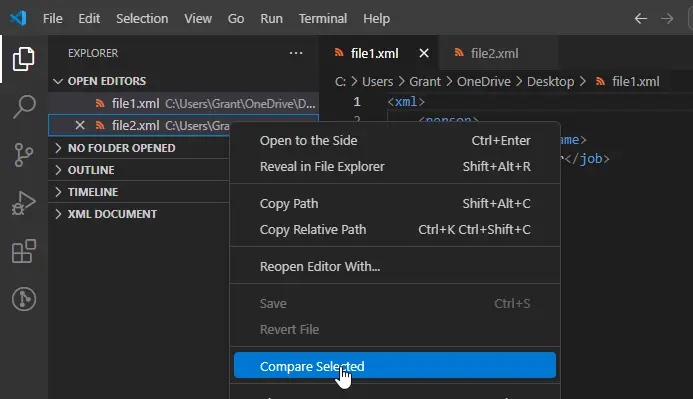Click line number 1 in the editor
Viewport: 693px width, 399px height.
click(357, 102)
